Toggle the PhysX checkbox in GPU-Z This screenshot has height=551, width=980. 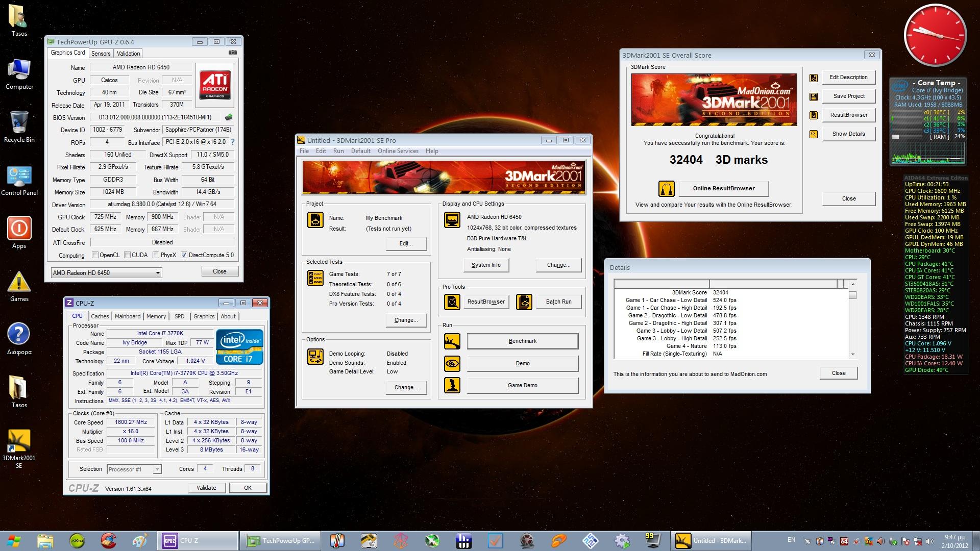point(156,255)
